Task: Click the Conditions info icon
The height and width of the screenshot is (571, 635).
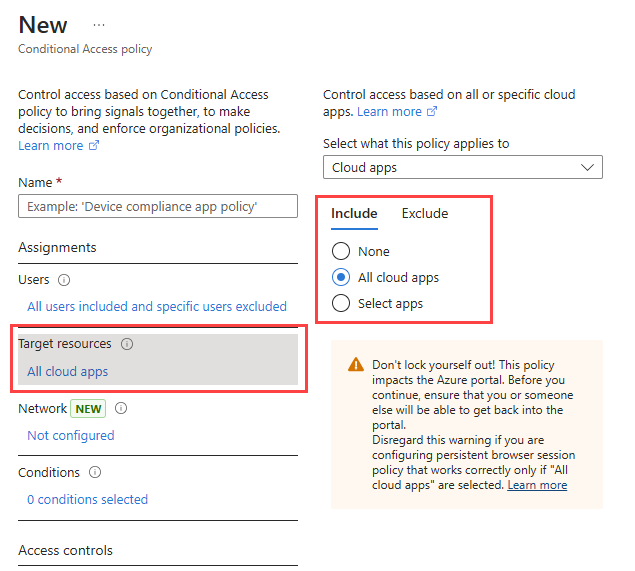Action: 95,472
